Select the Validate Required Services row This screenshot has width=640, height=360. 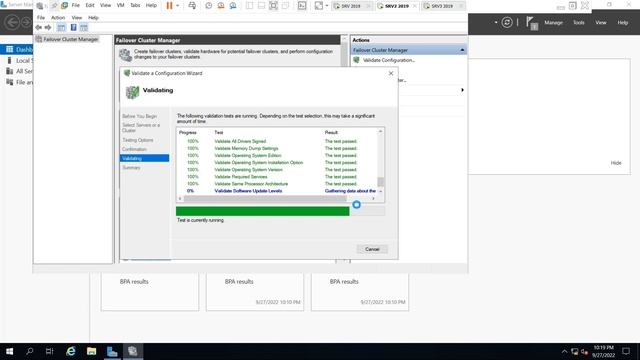tap(278, 177)
